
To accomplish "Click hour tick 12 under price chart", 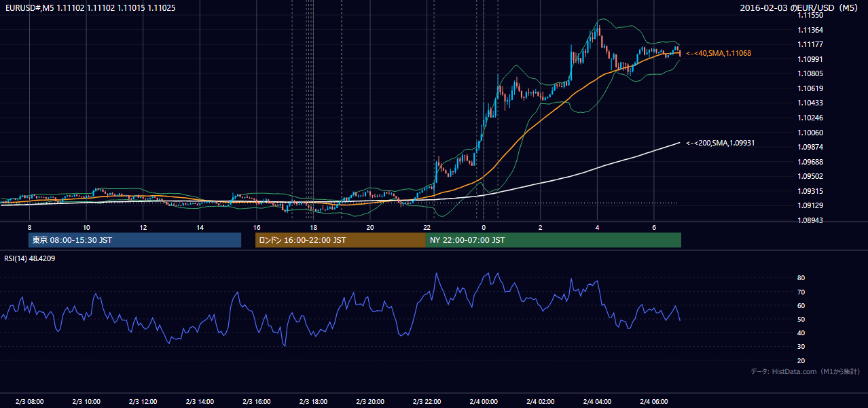I will pos(143,227).
